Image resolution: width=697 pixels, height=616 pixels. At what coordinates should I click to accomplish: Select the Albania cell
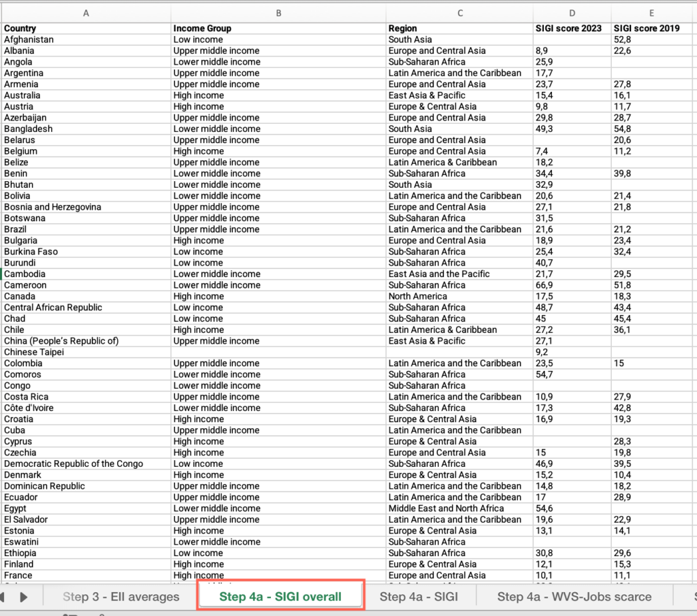[86, 50]
